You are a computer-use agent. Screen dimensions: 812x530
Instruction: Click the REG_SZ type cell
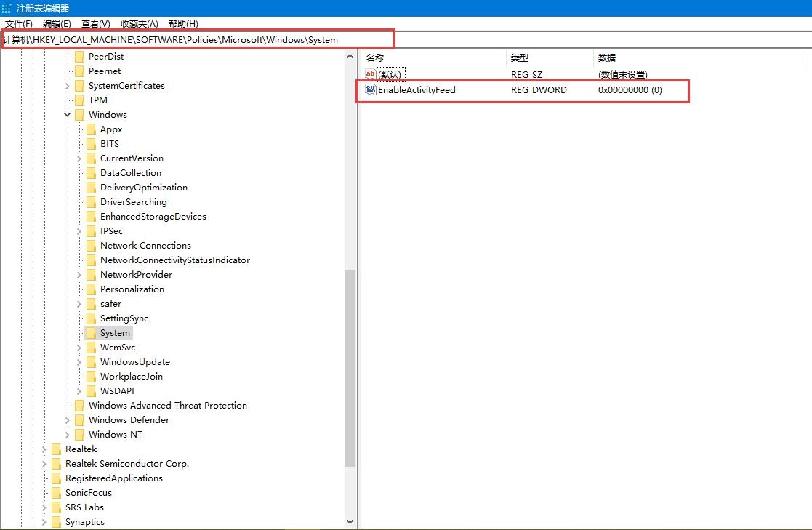pyautogui.click(x=526, y=75)
